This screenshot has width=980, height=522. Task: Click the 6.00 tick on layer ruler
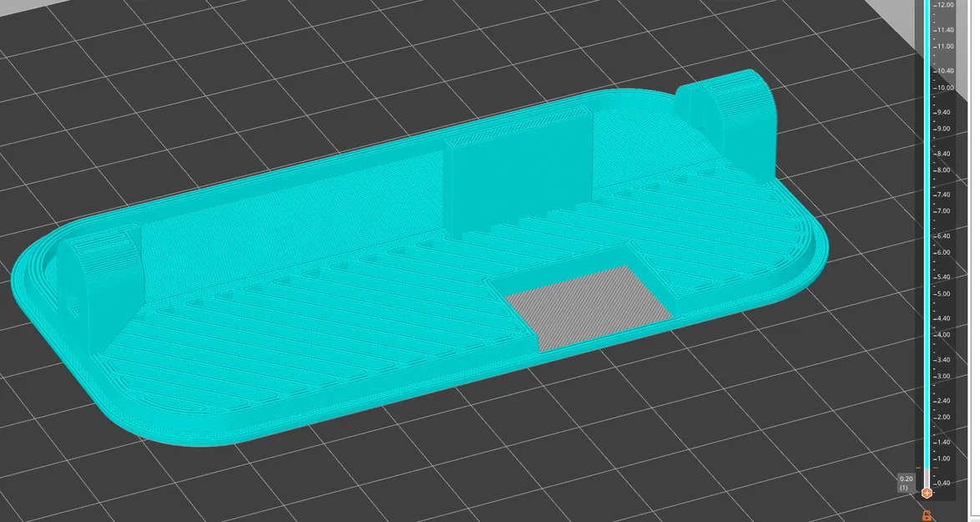point(943,252)
